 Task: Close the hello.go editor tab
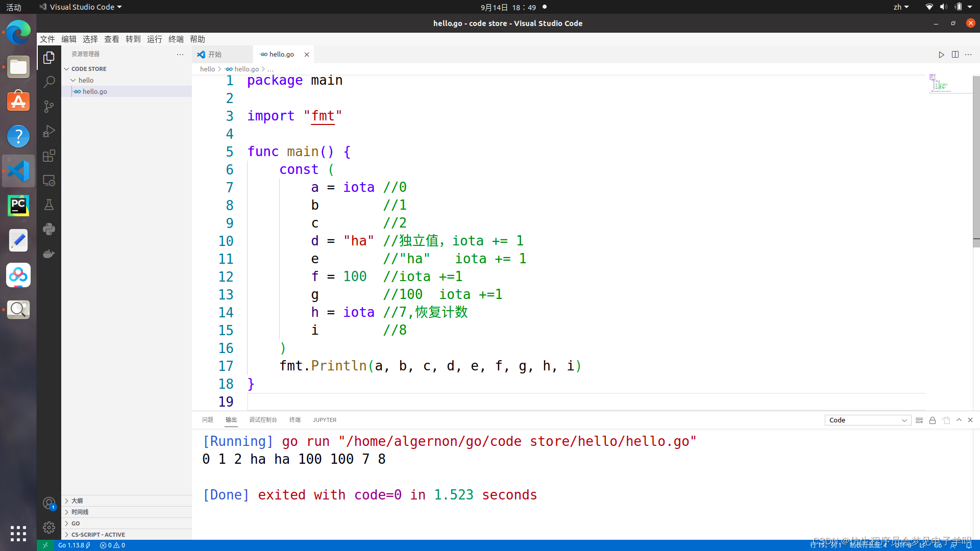pyautogui.click(x=307, y=55)
